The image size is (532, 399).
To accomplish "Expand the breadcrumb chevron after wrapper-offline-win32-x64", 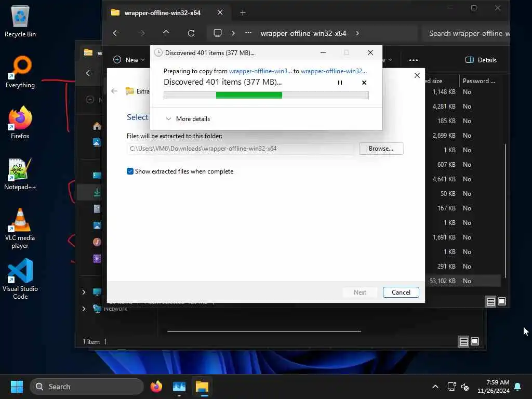I will point(357,33).
